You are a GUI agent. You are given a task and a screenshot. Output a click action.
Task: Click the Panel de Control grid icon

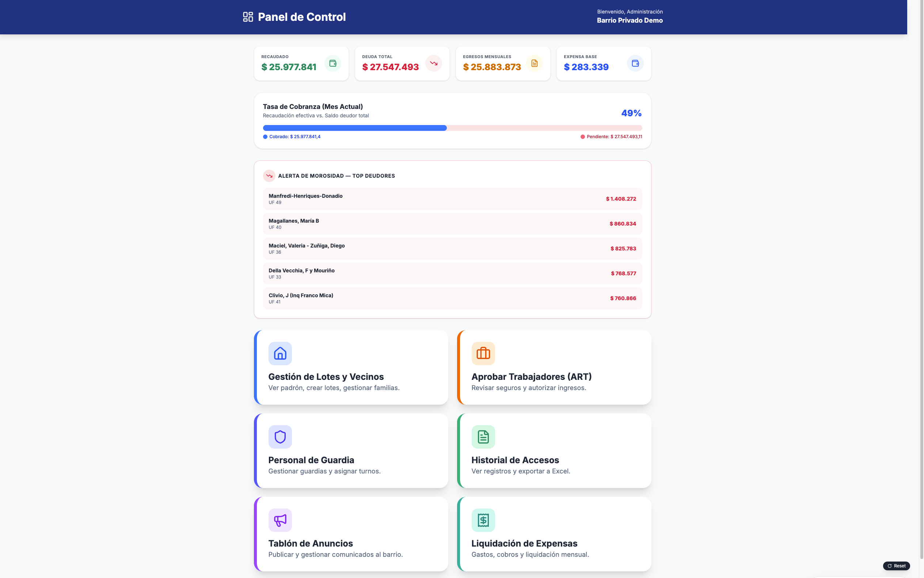tap(248, 17)
